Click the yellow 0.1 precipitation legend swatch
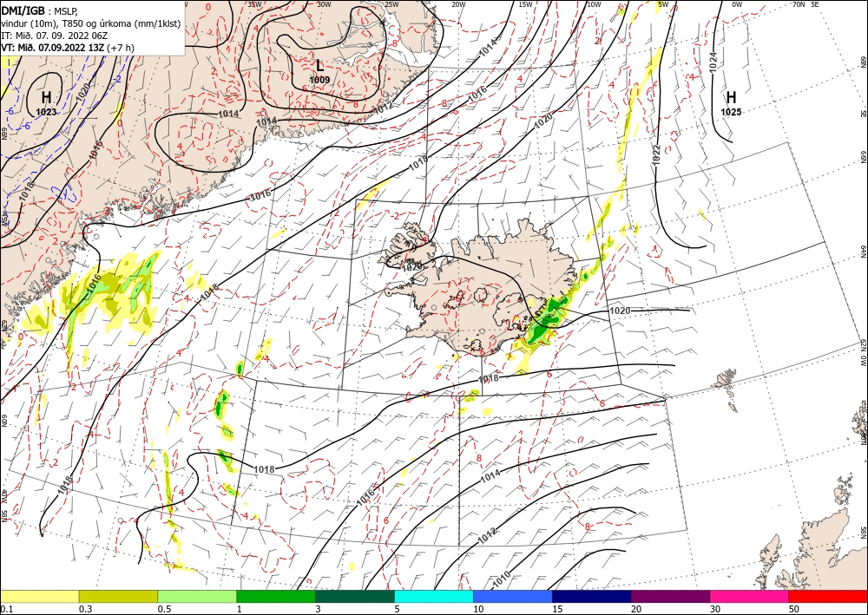Image resolution: width=868 pixels, height=615 pixels. point(39,597)
